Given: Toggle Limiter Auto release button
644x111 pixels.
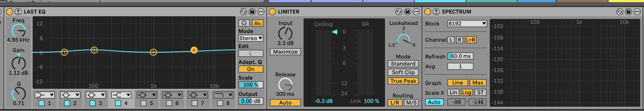Looking at the screenshot, I should pos(285,103).
